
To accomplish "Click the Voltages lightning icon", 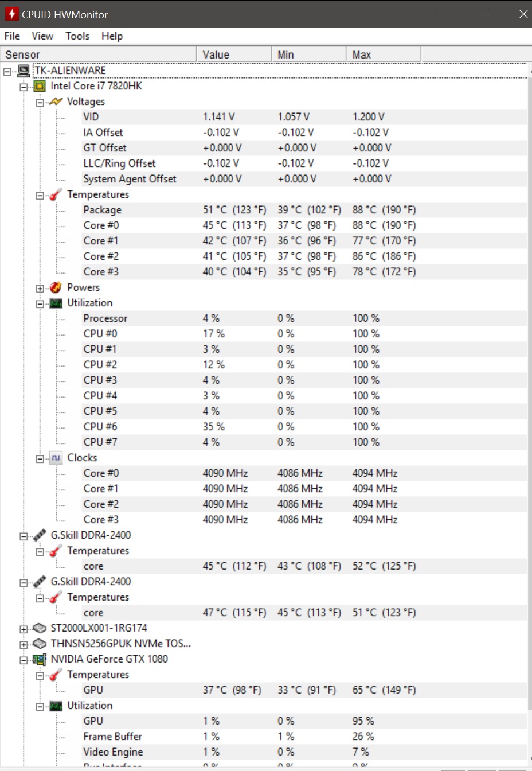I will coord(56,102).
